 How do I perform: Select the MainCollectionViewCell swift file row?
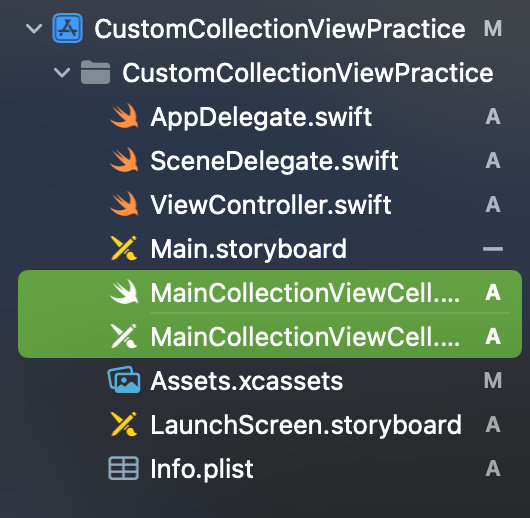point(270,292)
